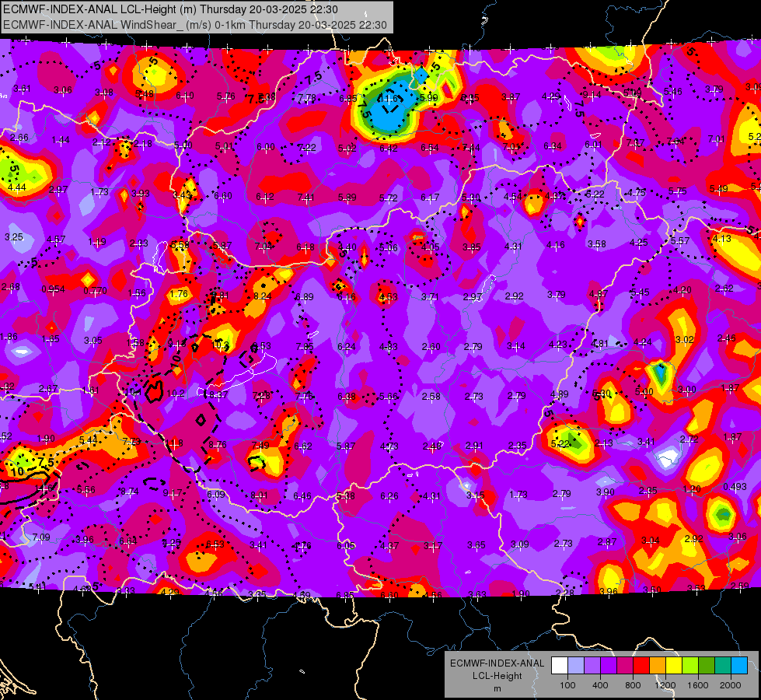Click the wind shear value 9.14

point(592,95)
